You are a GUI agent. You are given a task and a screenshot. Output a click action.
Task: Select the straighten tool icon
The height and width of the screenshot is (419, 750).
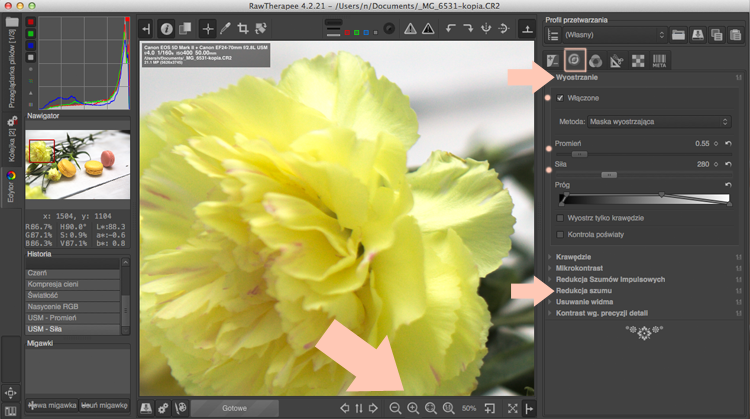pos(261,29)
